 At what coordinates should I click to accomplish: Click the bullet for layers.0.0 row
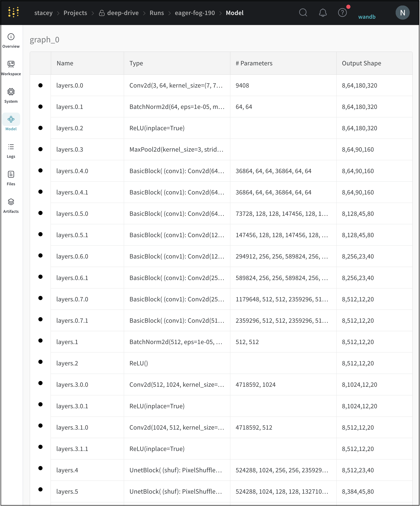click(x=41, y=85)
